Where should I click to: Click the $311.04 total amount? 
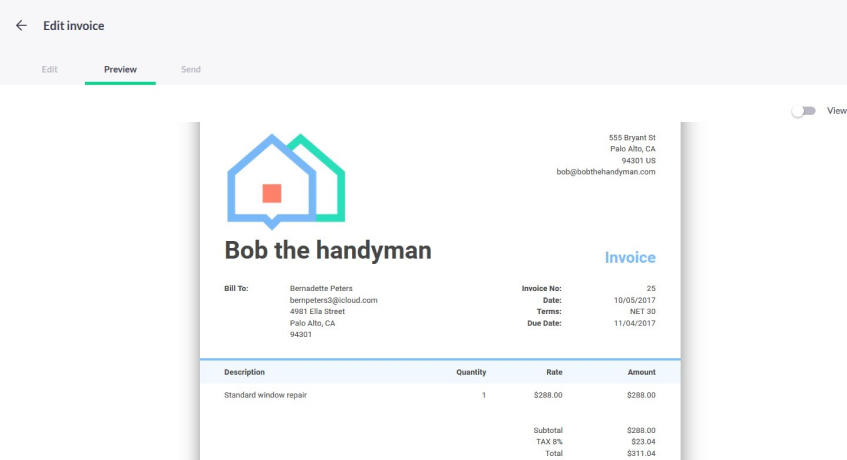(x=640, y=453)
